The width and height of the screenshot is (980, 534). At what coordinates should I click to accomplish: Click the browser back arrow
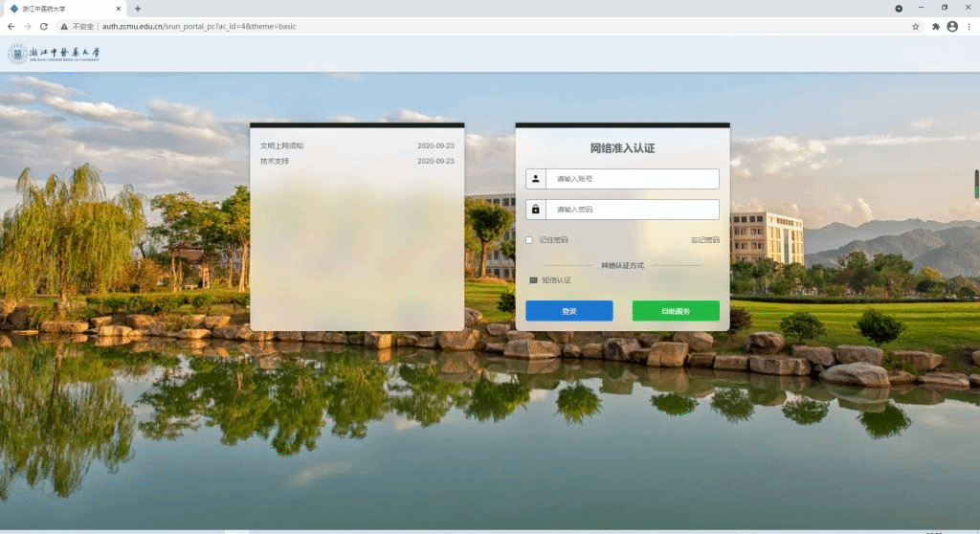(11, 27)
